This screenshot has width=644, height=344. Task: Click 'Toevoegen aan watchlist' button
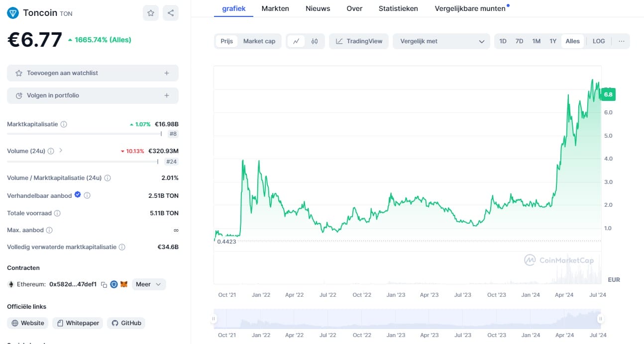point(93,73)
